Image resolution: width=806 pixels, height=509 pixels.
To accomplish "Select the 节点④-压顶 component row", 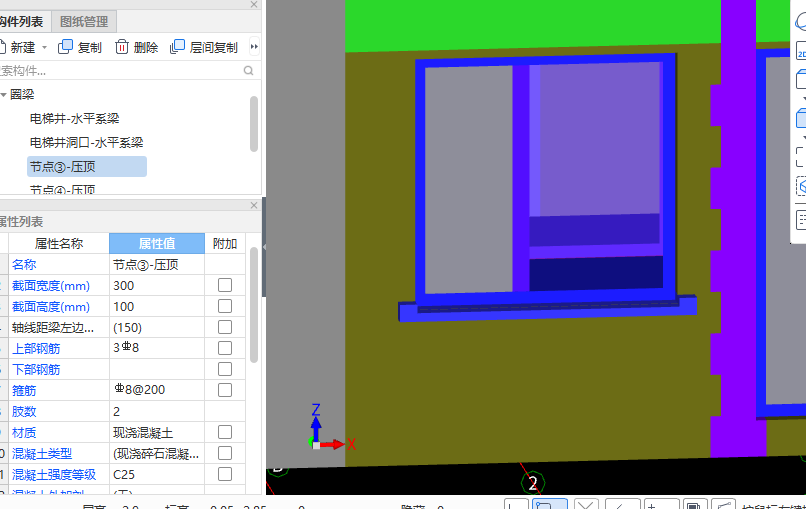I will tap(63, 189).
